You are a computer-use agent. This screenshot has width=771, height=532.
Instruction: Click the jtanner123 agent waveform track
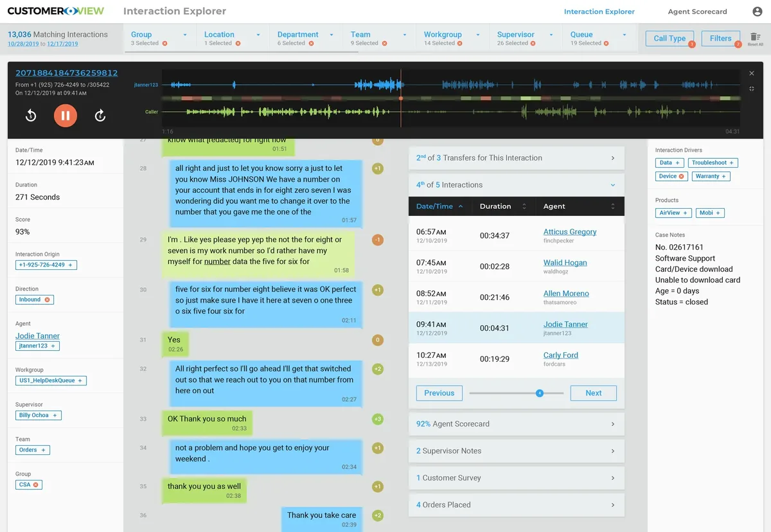tap(451, 84)
